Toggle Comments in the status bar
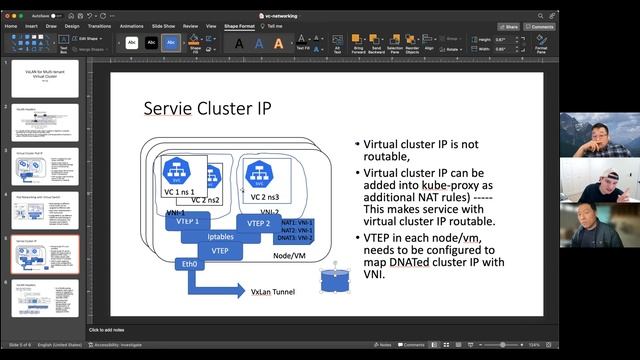Image resolution: width=640 pixels, height=360 pixels. (x=411, y=345)
